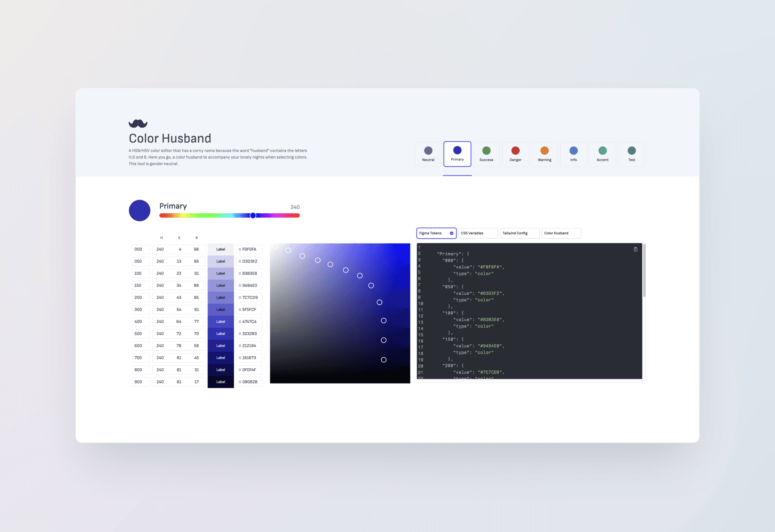Open the Accent palette tab

click(x=602, y=154)
